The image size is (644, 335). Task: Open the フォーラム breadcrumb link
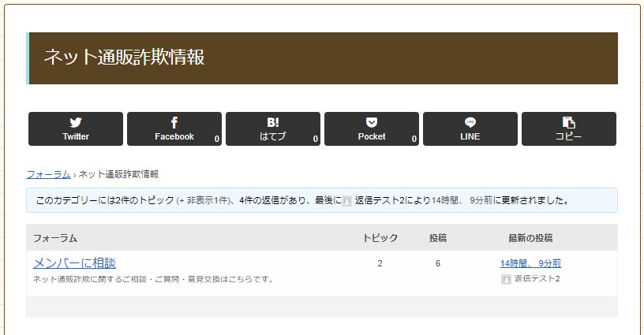pos(48,174)
